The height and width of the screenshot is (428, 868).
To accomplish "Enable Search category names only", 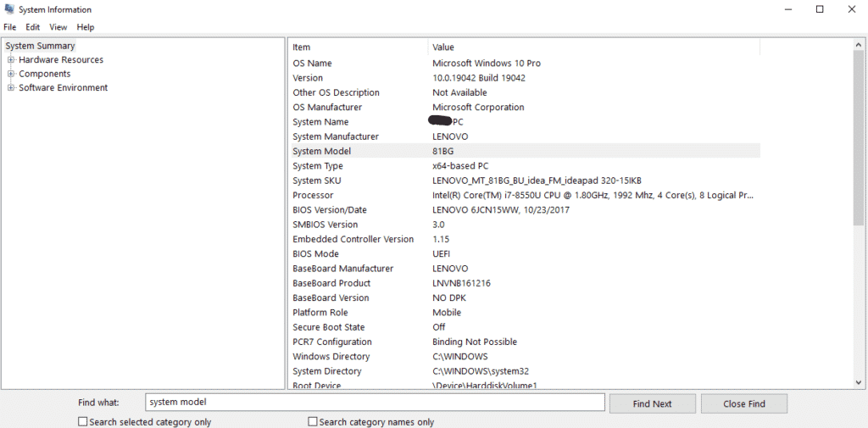I will pyautogui.click(x=313, y=422).
